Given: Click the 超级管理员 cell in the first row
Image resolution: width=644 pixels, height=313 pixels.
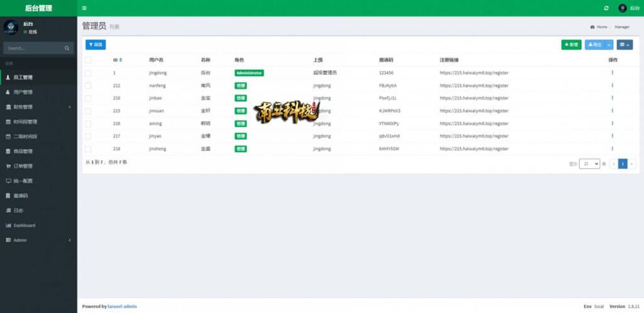Looking at the screenshot, I should point(325,73).
